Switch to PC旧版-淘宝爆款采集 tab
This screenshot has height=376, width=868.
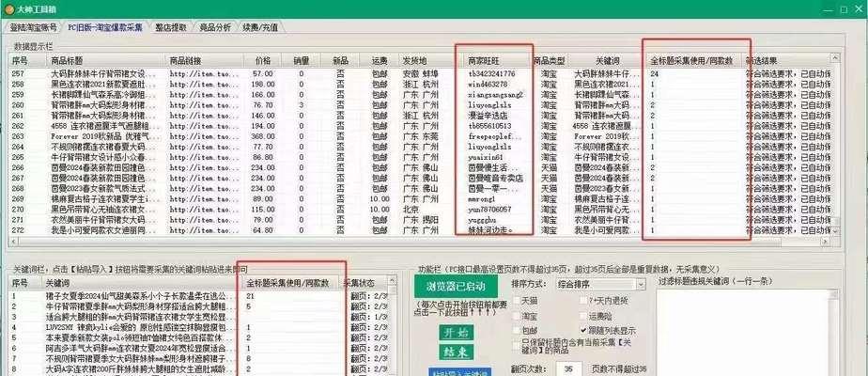pos(105,26)
